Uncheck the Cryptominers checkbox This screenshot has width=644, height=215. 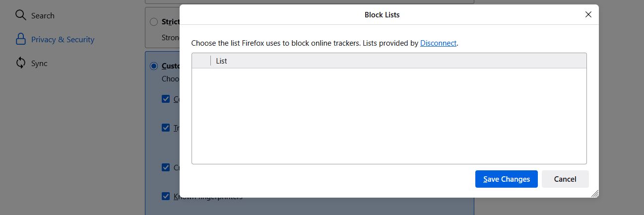[166, 167]
